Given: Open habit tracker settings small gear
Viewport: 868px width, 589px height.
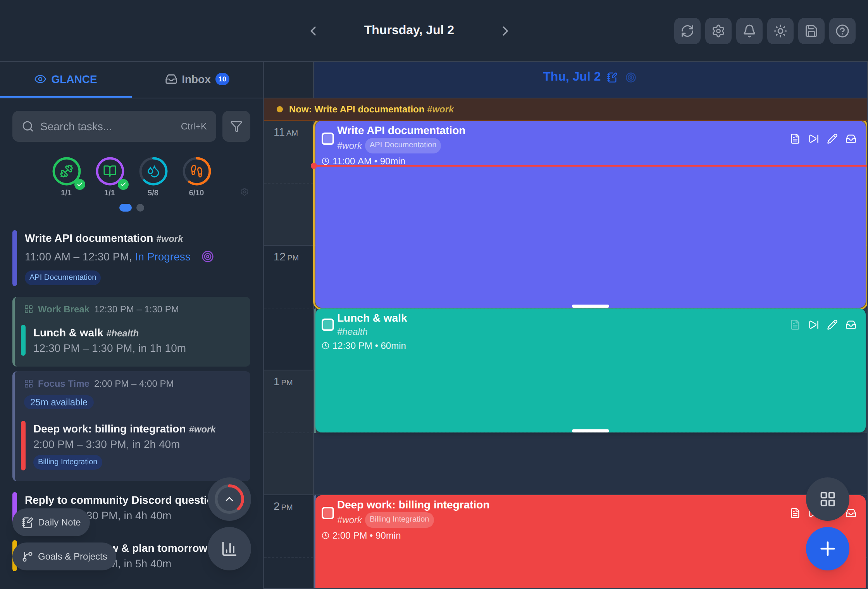Looking at the screenshot, I should point(245,192).
